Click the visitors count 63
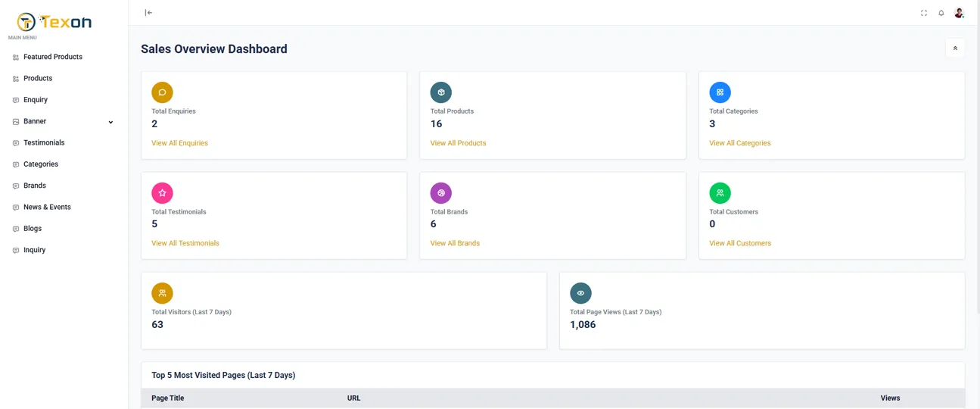The height and width of the screenshot is (409, 980). point(157,324)
